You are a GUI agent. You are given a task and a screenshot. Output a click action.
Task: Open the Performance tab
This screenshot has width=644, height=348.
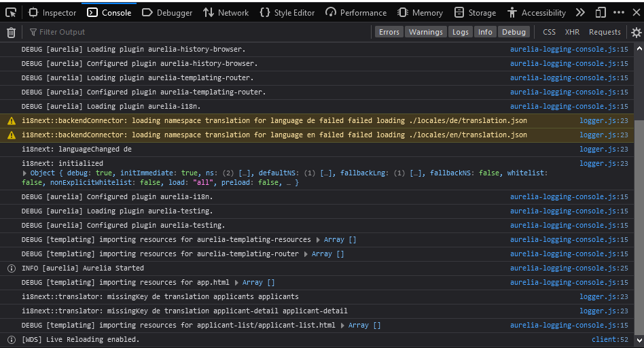coord(356,13)
